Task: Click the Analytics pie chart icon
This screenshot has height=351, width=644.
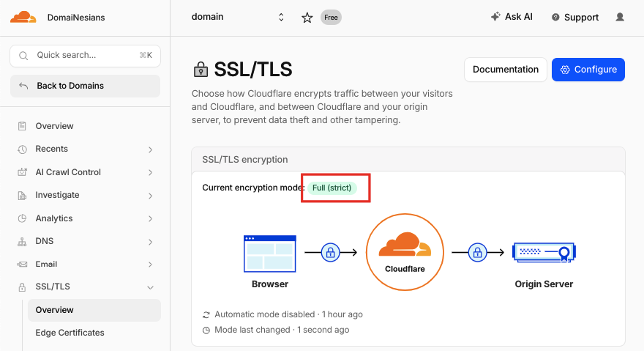Action: [x=22, y=218]
